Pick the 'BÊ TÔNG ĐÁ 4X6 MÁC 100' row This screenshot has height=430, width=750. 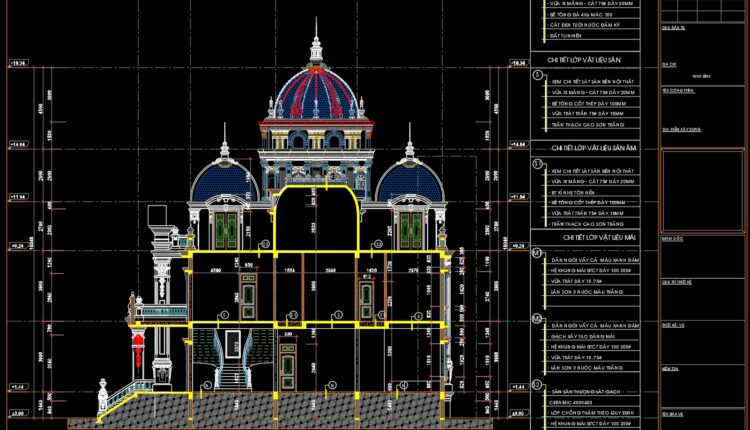(x=581, y=15)
